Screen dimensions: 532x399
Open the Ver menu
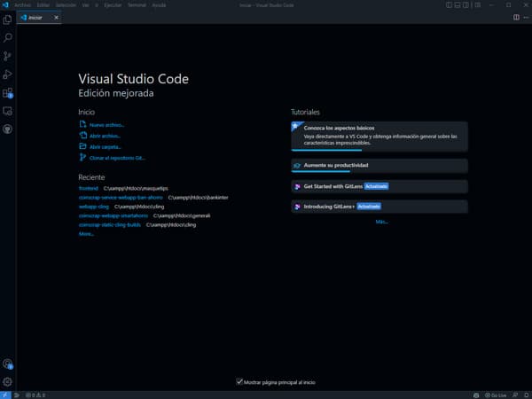[x=85, y=5]
